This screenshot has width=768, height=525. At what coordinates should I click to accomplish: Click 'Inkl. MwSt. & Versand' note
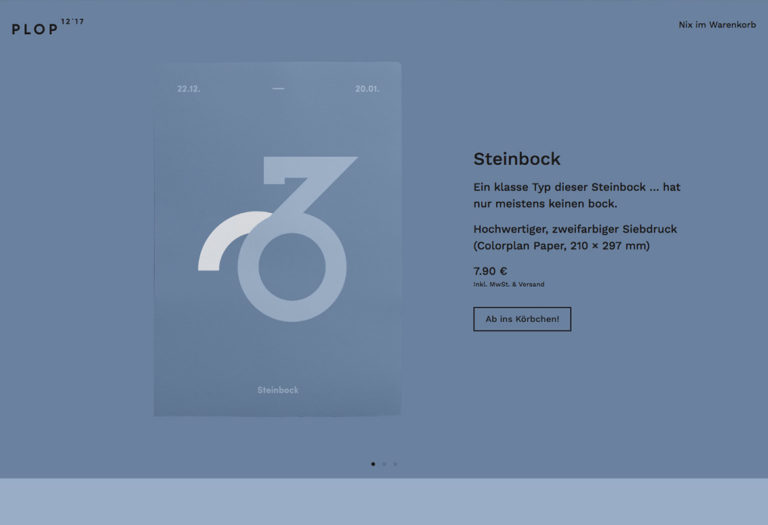(509, 284)
